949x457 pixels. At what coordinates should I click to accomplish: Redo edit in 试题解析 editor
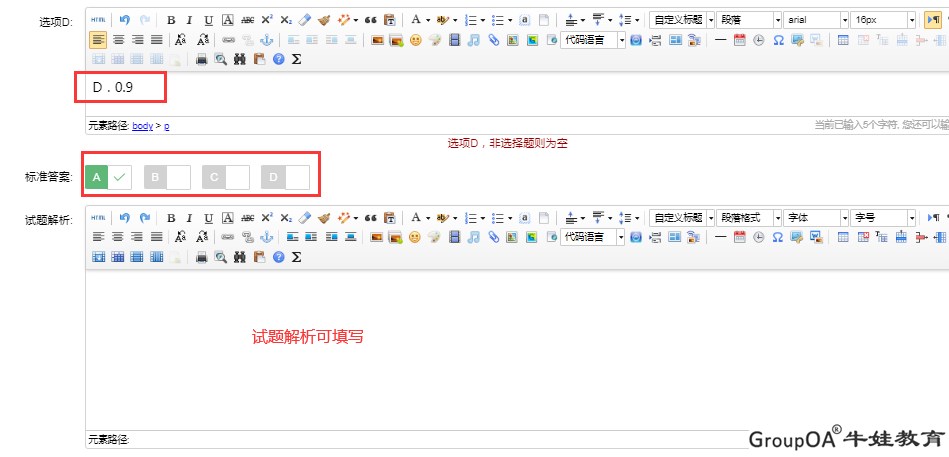pyautogui.click(x=145, y=218)
